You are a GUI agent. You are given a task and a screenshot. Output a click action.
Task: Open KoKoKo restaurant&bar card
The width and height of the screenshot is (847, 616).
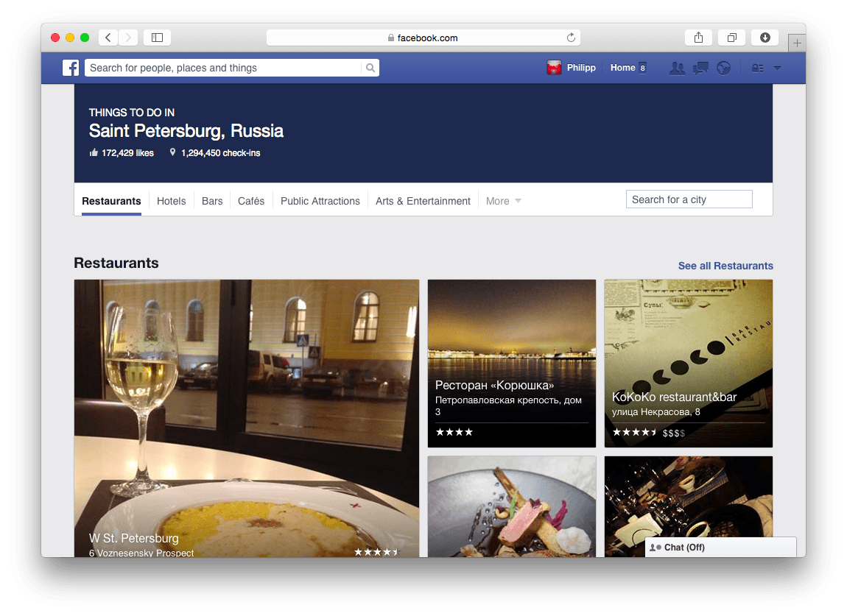pos(688,364)
